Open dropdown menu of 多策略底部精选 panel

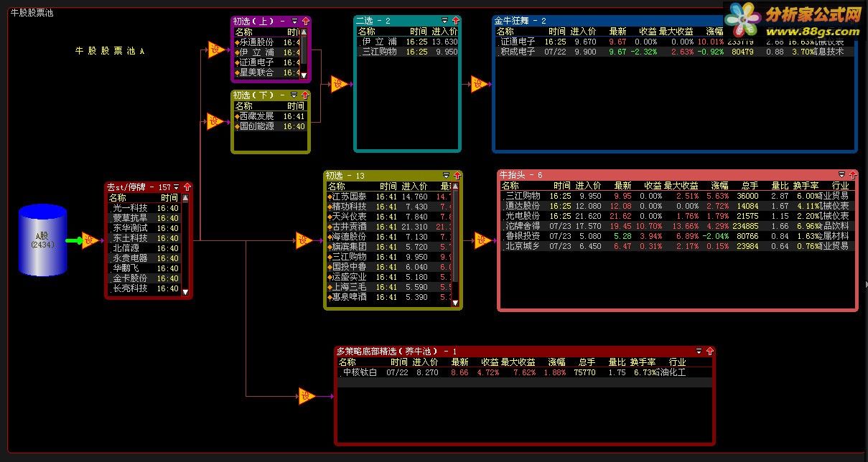tap(699, 352)
